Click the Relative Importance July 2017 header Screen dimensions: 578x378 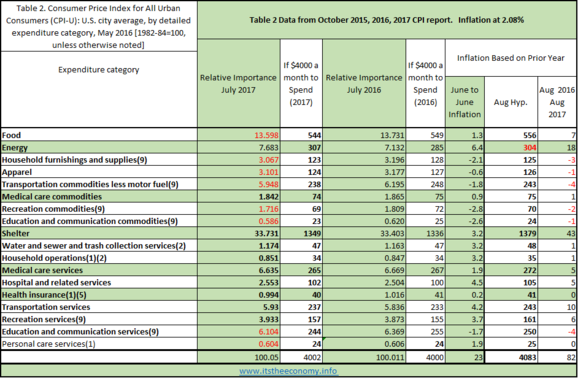238,84
